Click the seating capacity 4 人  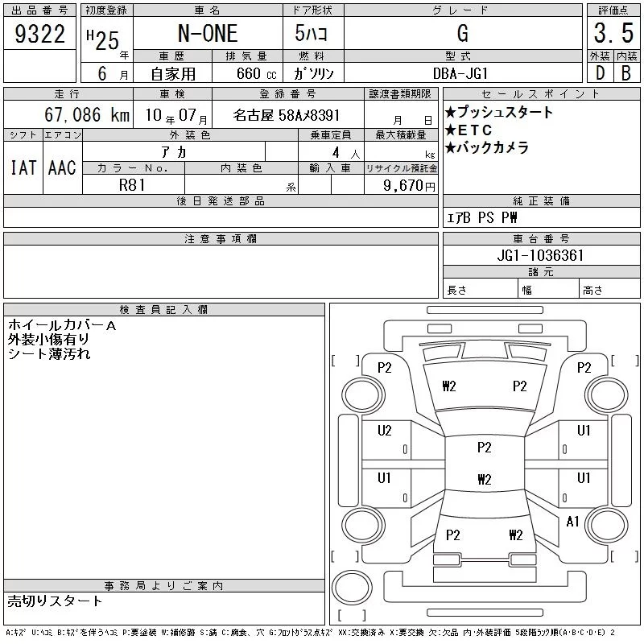point(346,153)
